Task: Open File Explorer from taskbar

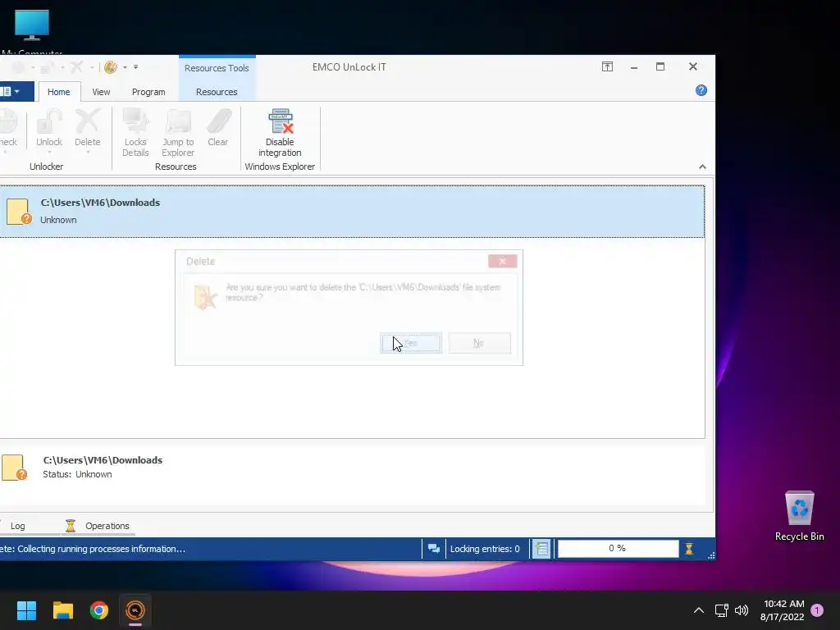Action: (63, 610)
